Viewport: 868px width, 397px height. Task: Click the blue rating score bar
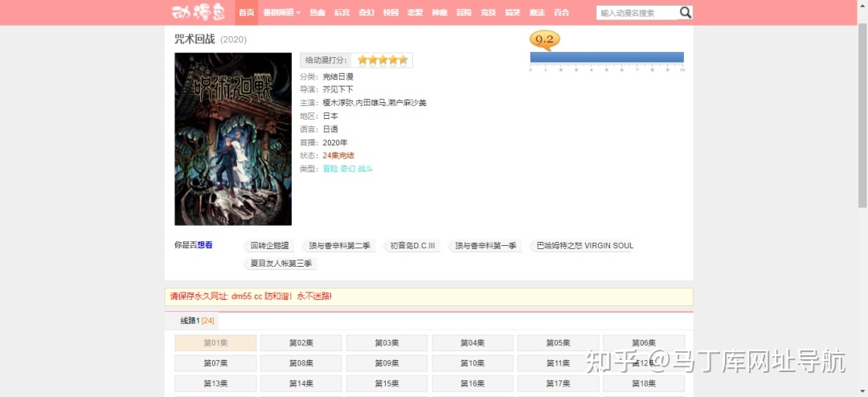(606, 57)
